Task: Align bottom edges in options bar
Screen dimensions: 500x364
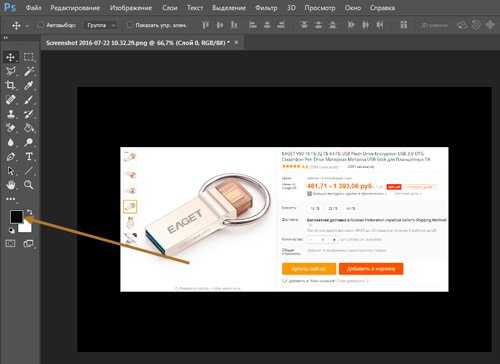Action: 234,25
